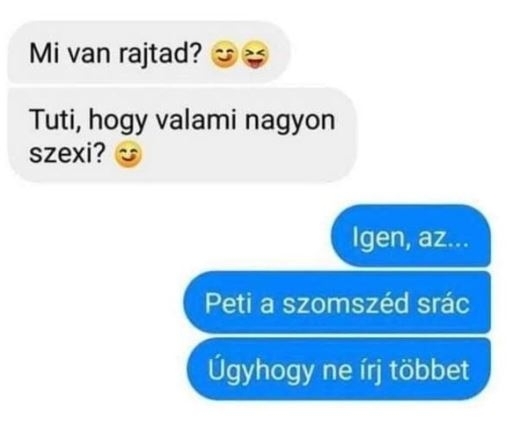Click the laughing squinting-eyes emoji in first message
The height and width of the screenshot is (447, 513).
(x=255, y=55)
